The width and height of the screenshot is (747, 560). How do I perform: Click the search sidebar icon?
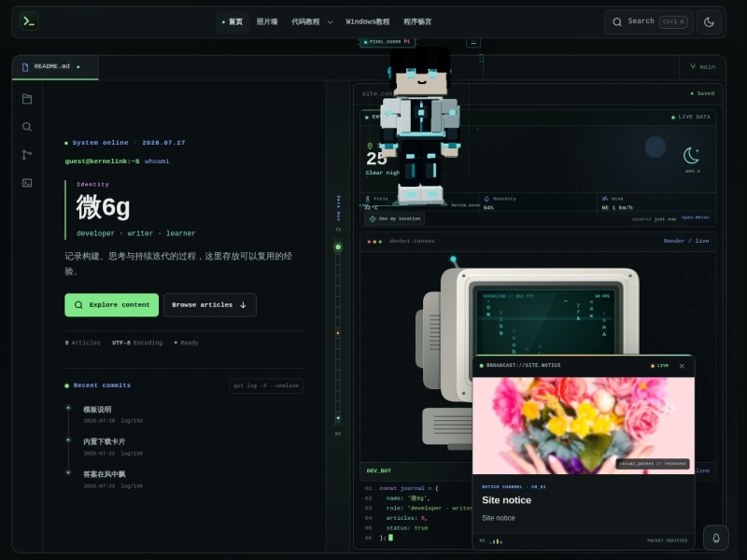click(x=27, y=127)
